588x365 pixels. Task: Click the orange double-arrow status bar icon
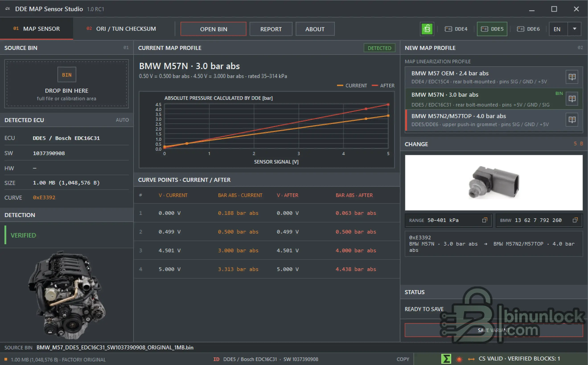pyautogui.click(x=471, y=359)
